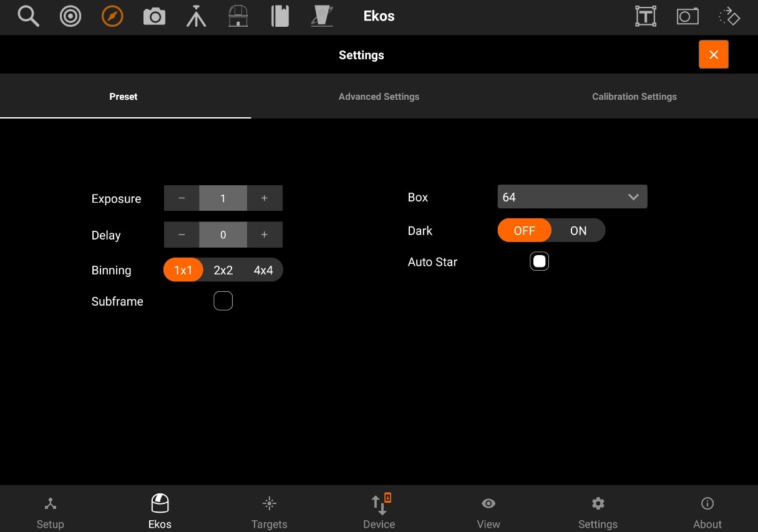Open the Analyze chart icon
This screenshot has width=758, height=532.
322,16
